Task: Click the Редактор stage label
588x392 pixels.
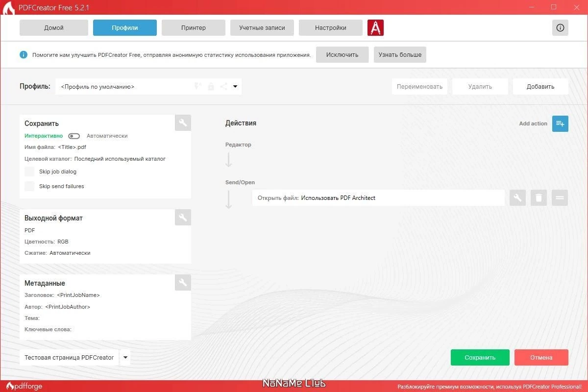Action: [238, 145]
